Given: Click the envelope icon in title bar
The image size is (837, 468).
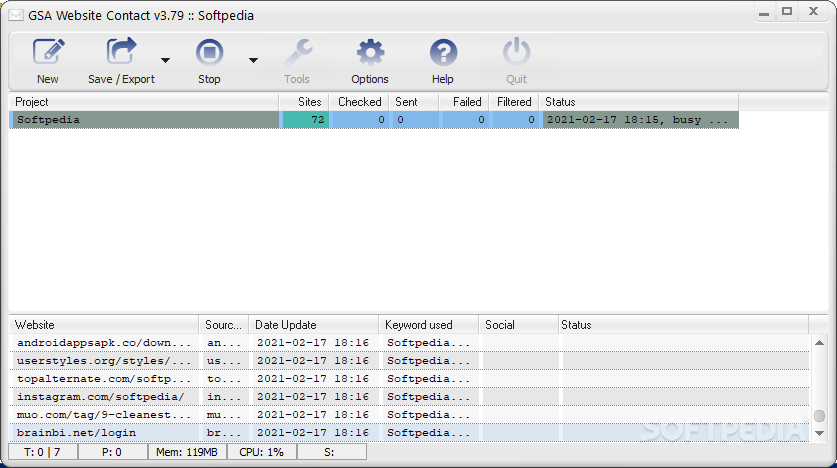Looking at the screenshot, I should pyautogui.click(x=16, y=15).
